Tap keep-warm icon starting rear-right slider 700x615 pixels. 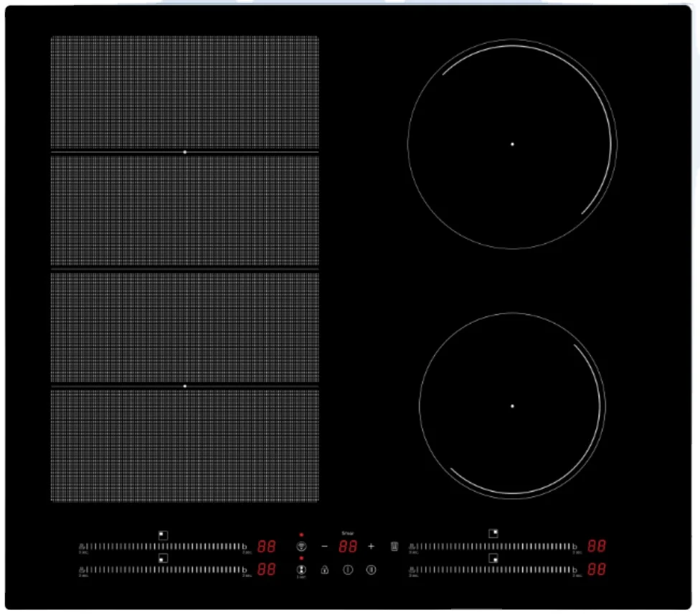point(412,546)
